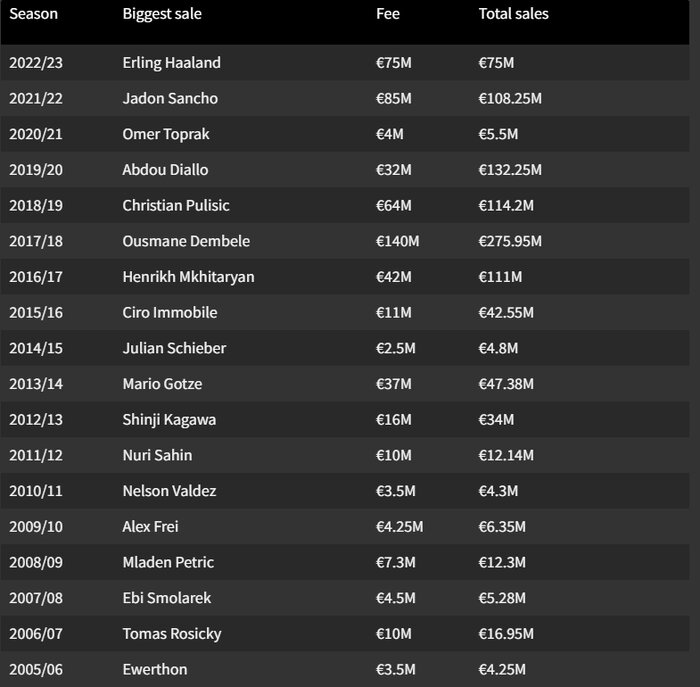Click the €140M fee value
700x687 pixels.
tap(397, 241)
